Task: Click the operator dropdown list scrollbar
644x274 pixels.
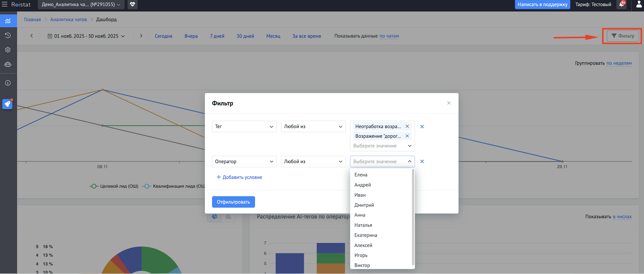Action: pos(413,217)
